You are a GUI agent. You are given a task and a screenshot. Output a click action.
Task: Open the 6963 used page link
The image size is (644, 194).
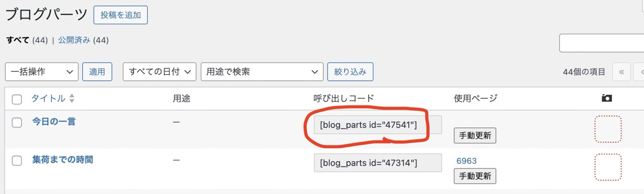(x=466, y=161)
